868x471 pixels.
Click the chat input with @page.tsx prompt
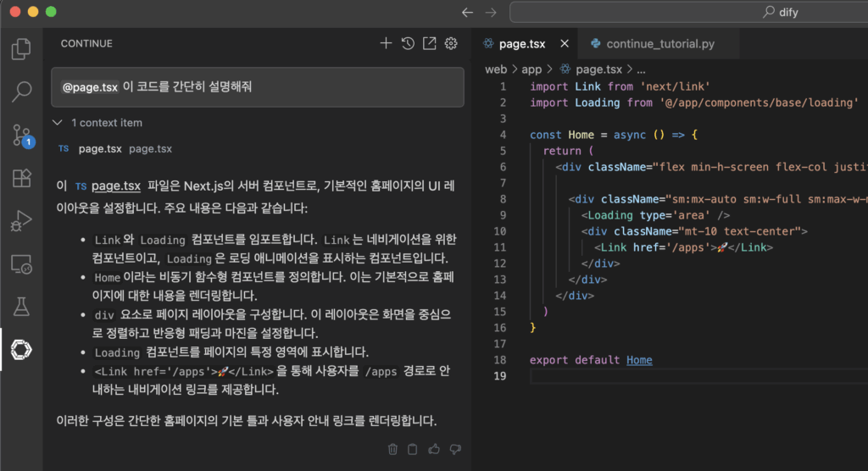click(x=258, y=87)
